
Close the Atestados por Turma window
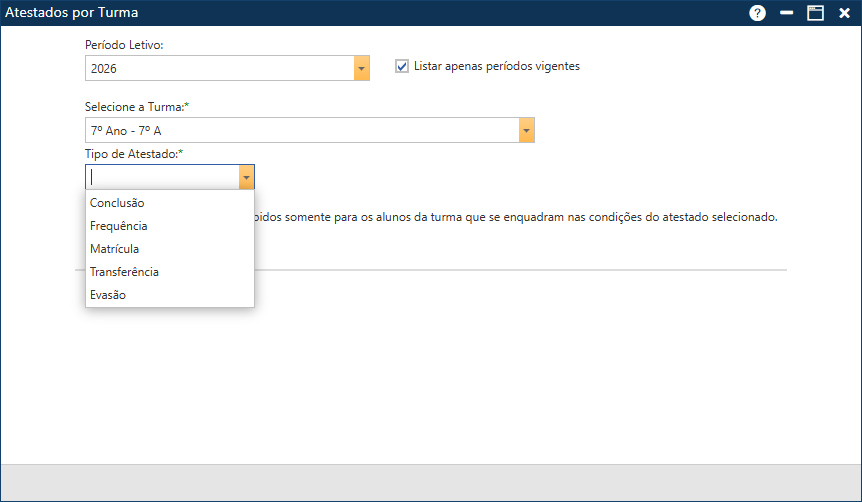pyautogui.click(x=845, y=13)
